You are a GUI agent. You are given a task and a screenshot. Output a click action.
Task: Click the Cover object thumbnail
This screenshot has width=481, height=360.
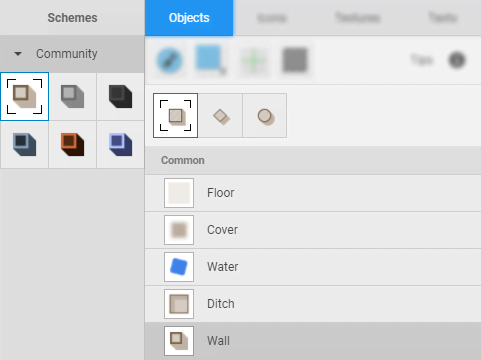179,230
